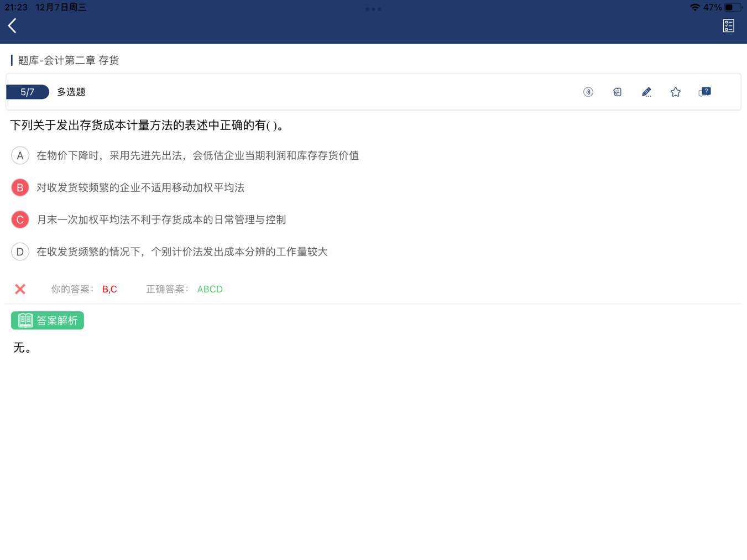Toggle option C red circle
The height and width of the screenshot is (560, 747).
click(x=20, y=220)
